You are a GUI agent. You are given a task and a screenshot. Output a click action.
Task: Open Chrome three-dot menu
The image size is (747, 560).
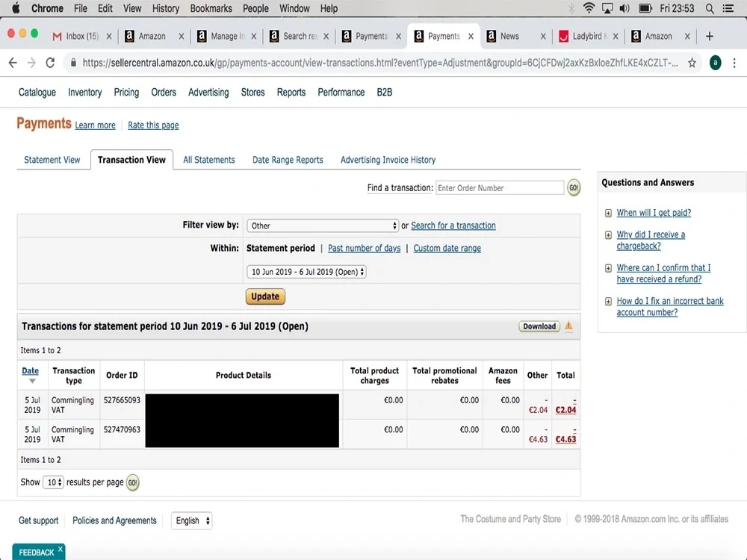coord(734,63)
